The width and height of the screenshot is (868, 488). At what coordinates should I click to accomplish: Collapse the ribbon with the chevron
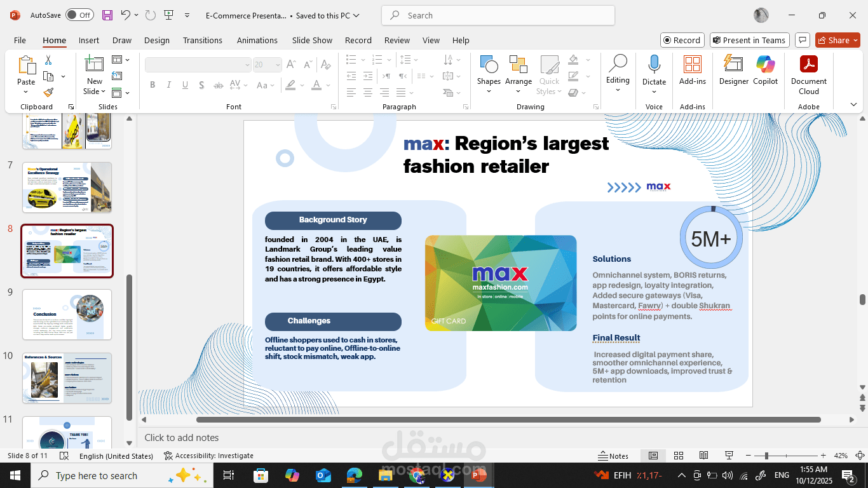point(853,105)
